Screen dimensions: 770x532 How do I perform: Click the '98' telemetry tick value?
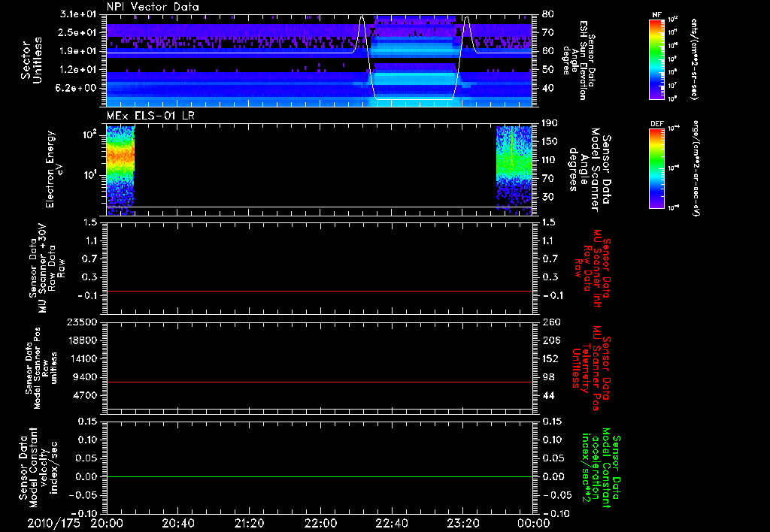548,377
